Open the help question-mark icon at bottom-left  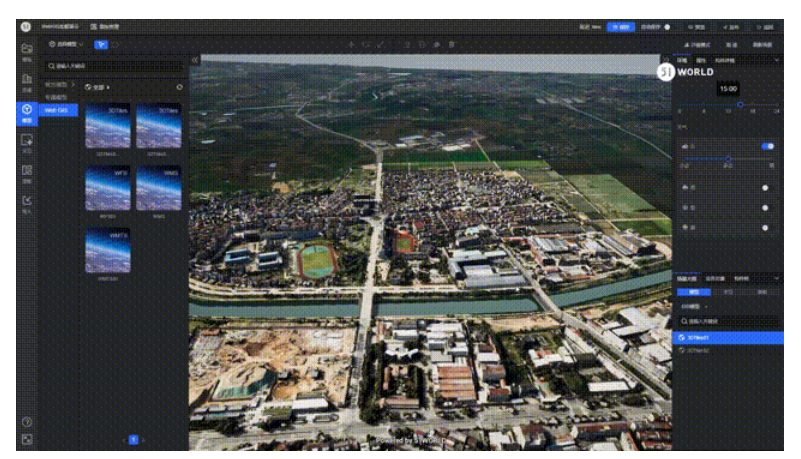coord(26,422)
